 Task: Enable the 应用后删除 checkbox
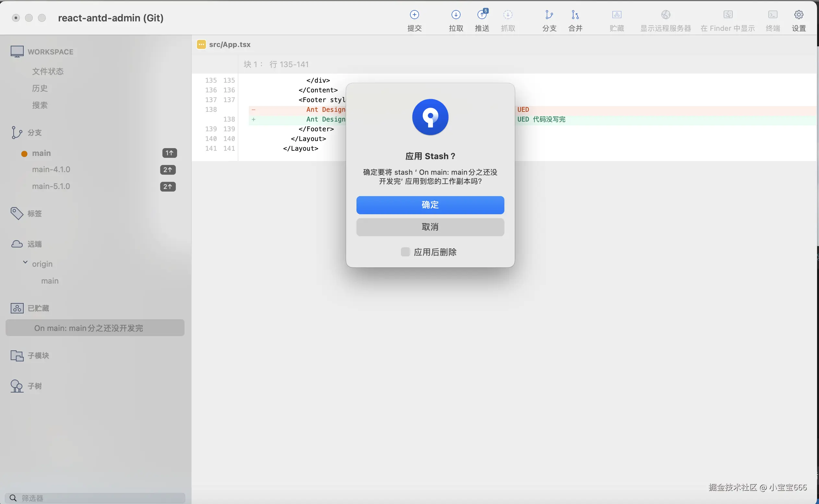405,252
